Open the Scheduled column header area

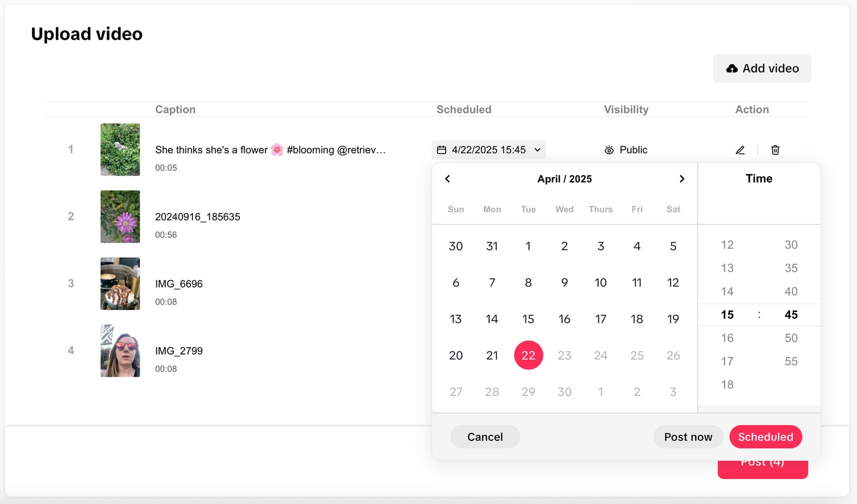pyautogui.click(x=464, y=109)
